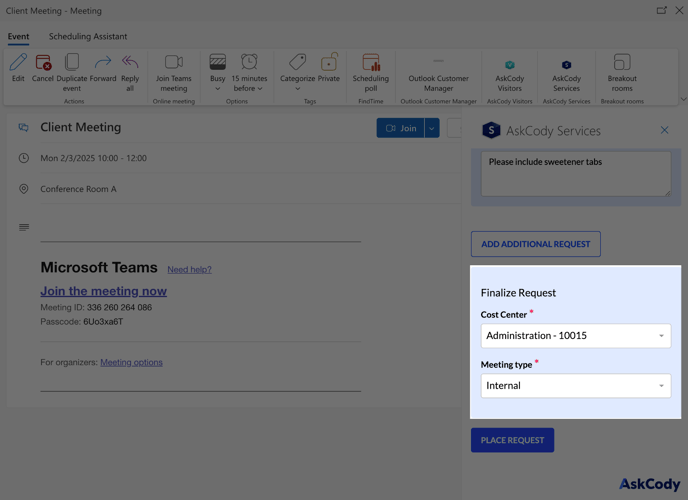Open the Meeting type dropdown

[576, 386]
